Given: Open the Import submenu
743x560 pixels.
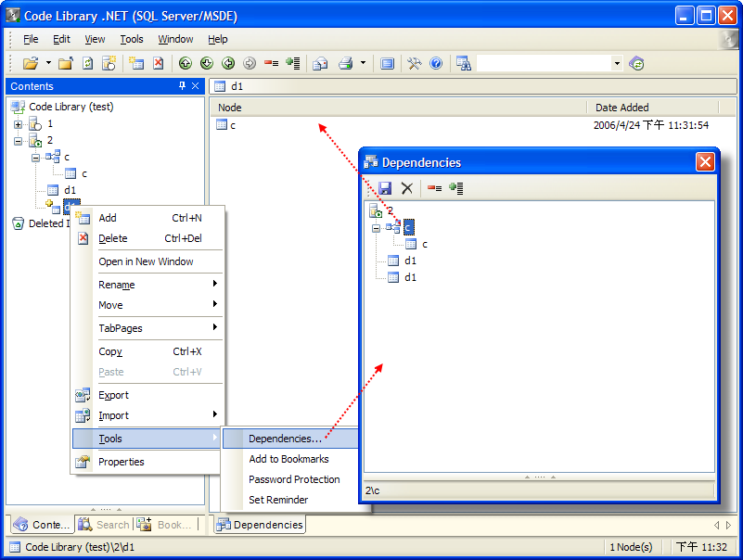Looking at the screenshot, I should (147, 415).
